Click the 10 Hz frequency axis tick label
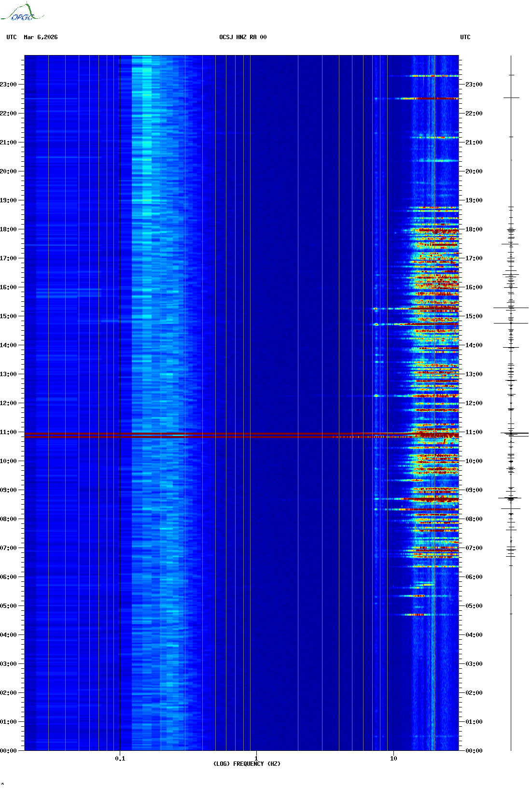 point(393,758)
